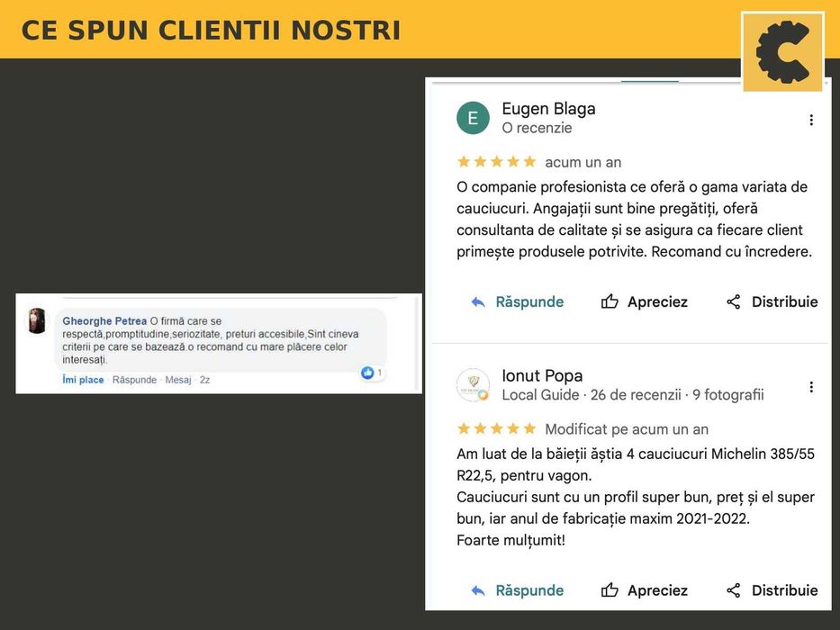Viewport: 840px width, 630px height.
Task: Click the thumbs-up icon under Ionut's review
Action: click(x=610, y=590)
